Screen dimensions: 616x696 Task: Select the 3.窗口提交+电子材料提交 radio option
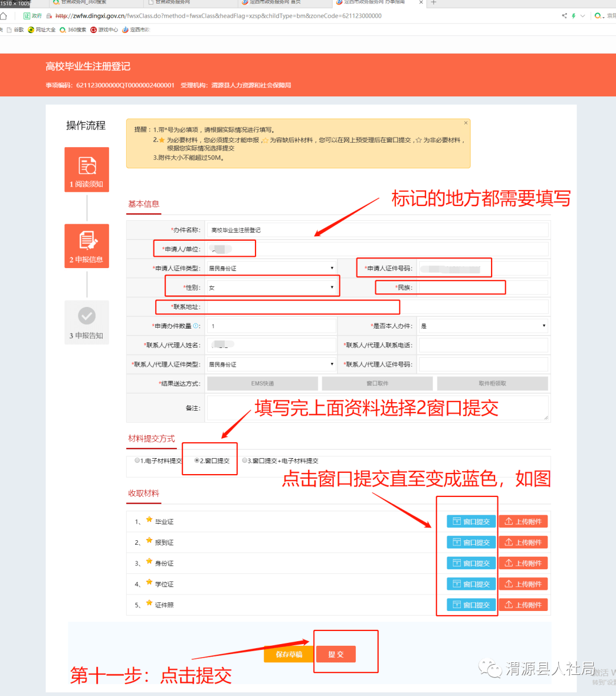[x=245, y=460]
